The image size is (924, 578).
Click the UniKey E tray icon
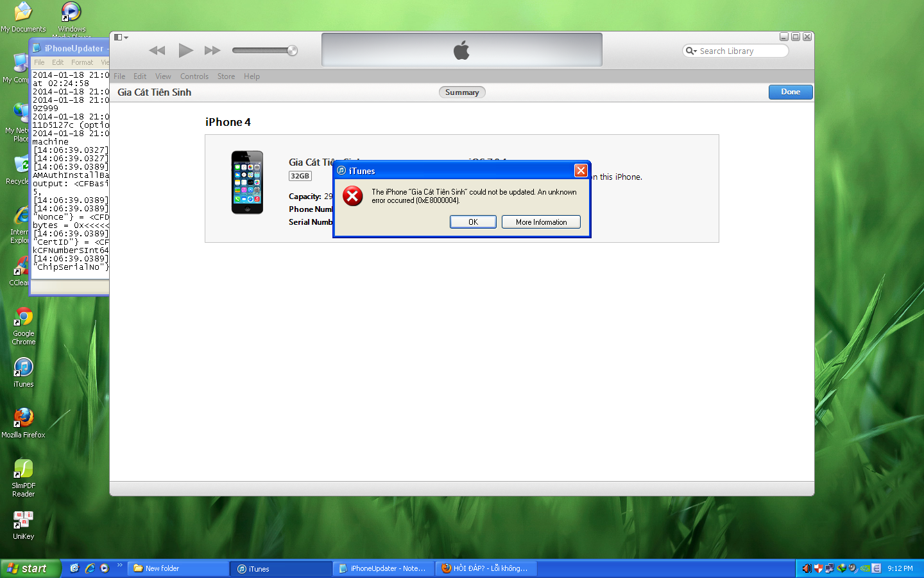[876, 568]
